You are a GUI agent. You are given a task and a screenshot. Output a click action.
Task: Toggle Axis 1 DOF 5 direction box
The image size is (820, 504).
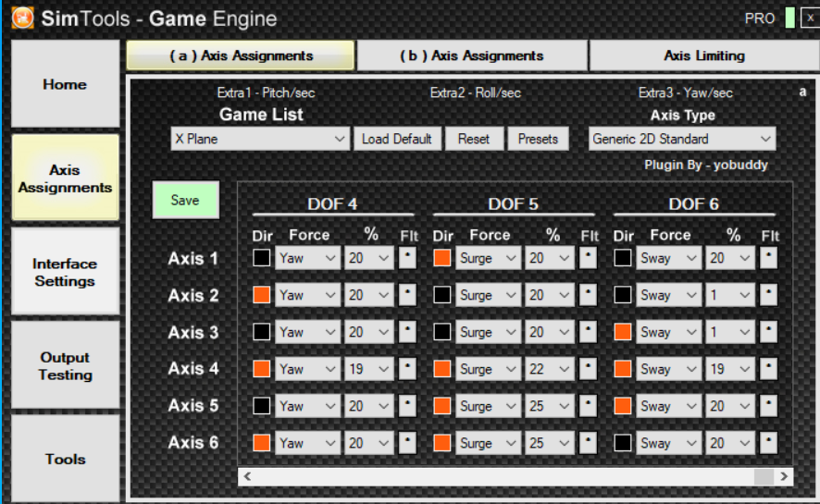click(x=441, y=258)
